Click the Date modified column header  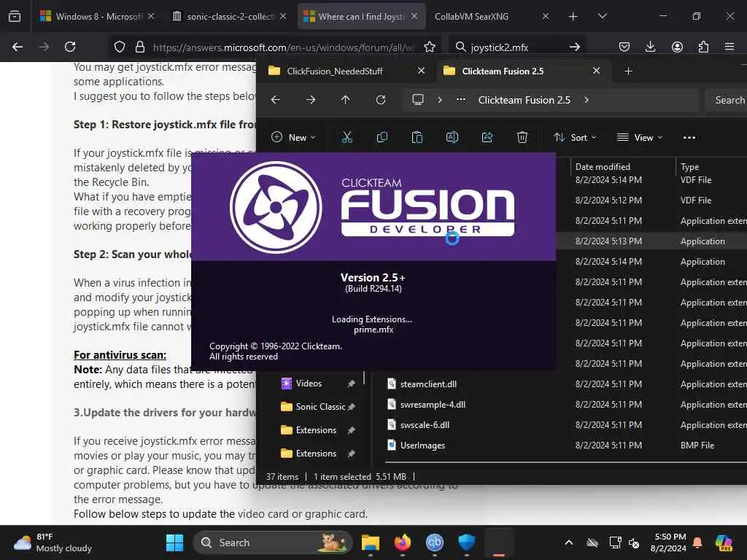coord(603,167)
